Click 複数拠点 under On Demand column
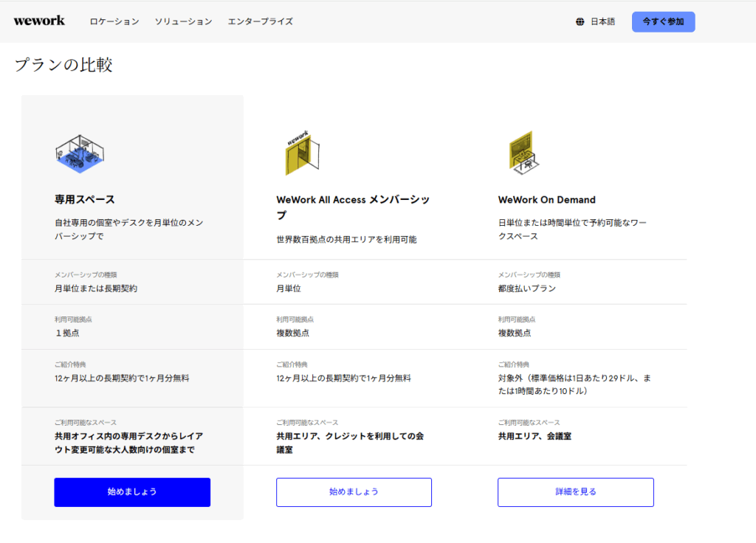Image resolution: width=756 pixels, height=543 pixels. point(515,333)
